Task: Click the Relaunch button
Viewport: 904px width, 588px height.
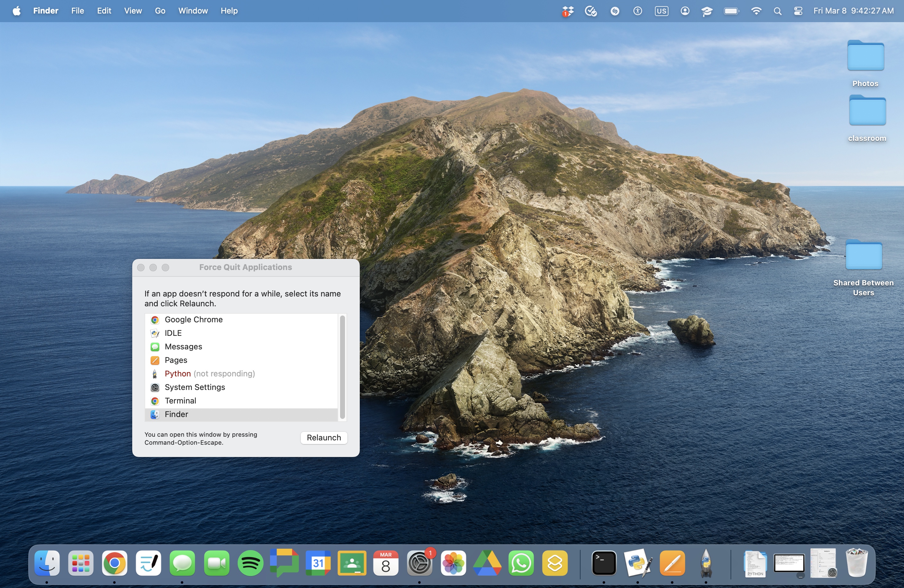Action: [323, 438]
